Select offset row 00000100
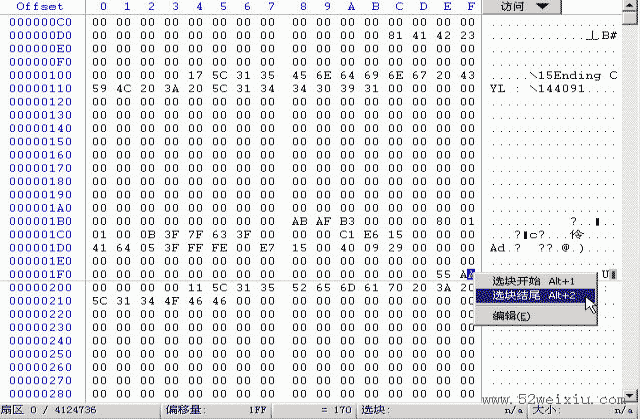The height and width of the screenshot is (419, 640). [40, 75]
